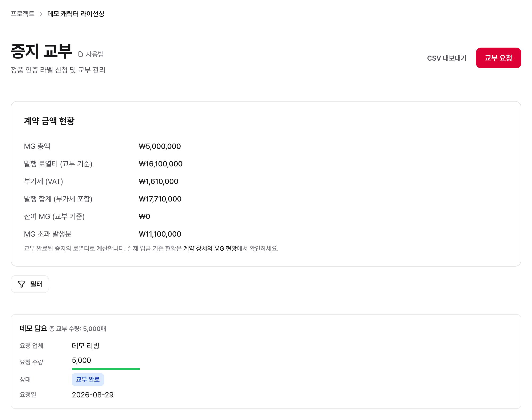Select the issued royalty value ₩16,100,000
Screen dimensions: 532x420
click(x=161, y=164)
